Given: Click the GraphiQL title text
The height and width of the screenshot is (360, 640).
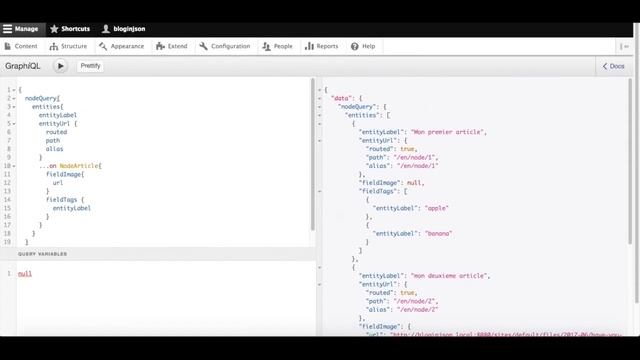Looking at the screenshot, I should point(22,66).
